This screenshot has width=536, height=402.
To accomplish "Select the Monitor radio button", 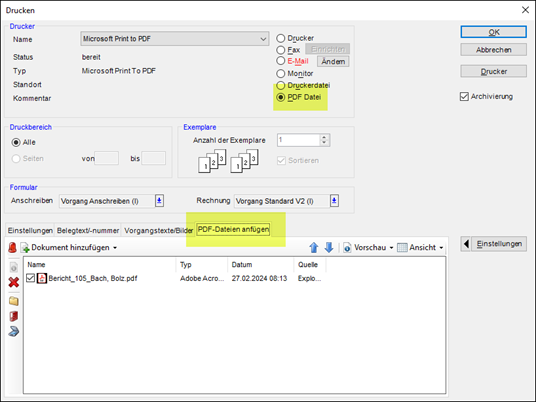I will pos(280,73).
